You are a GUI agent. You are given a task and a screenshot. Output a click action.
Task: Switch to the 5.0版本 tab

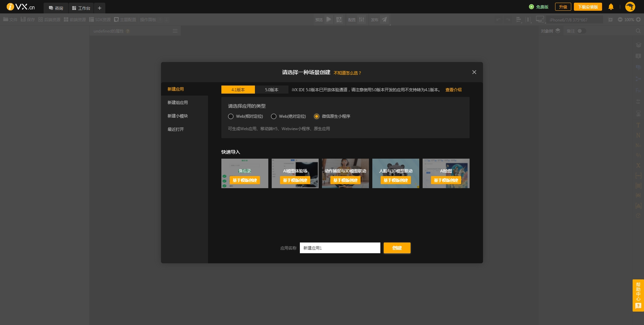point(272,90)
